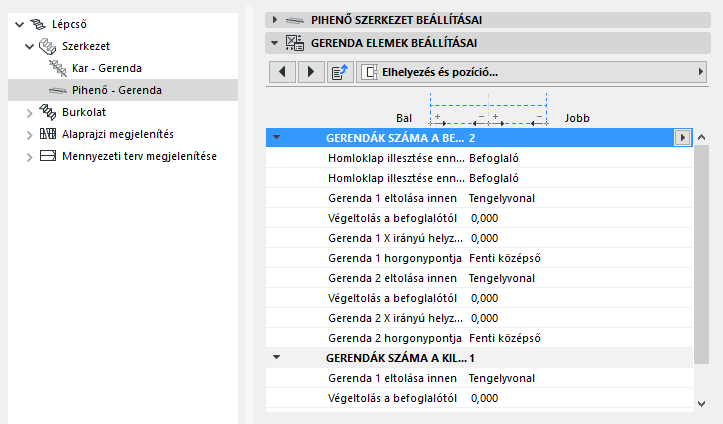
Task: Click the Kar - Gerenda beam icon
Action: tap(58, 68)
